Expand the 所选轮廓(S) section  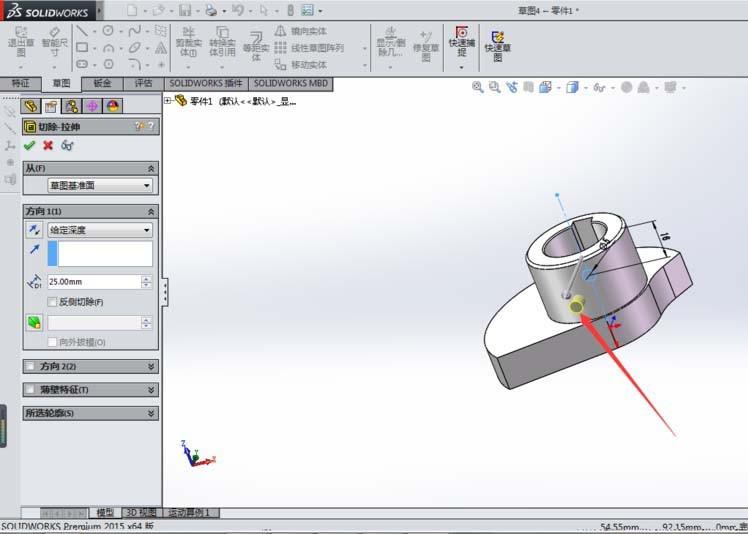[x=151, y=413]
